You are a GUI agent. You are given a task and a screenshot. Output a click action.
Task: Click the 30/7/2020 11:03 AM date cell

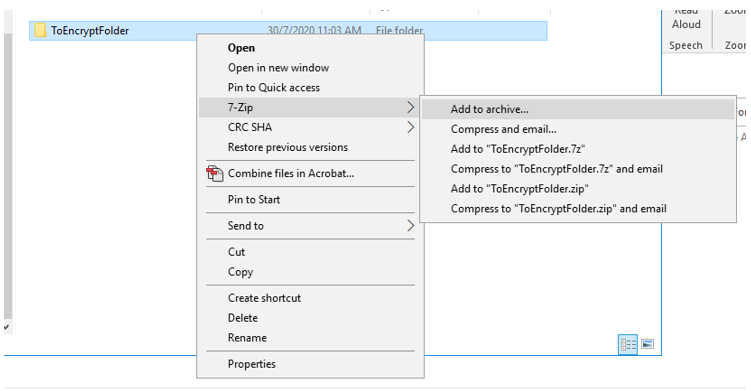point(314,31)
